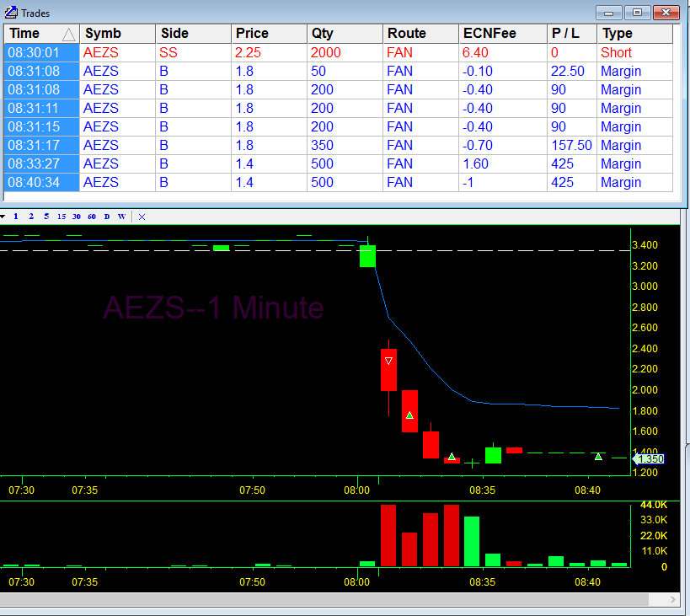Sort trades by the Side column header
The height and width of the screenshot is (616, 690).
pos(193,34)
